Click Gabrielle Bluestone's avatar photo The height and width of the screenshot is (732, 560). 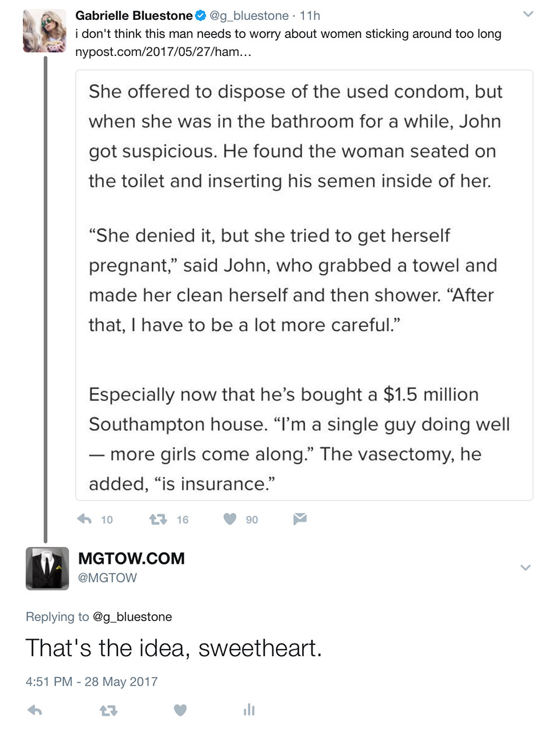point(44,32)
